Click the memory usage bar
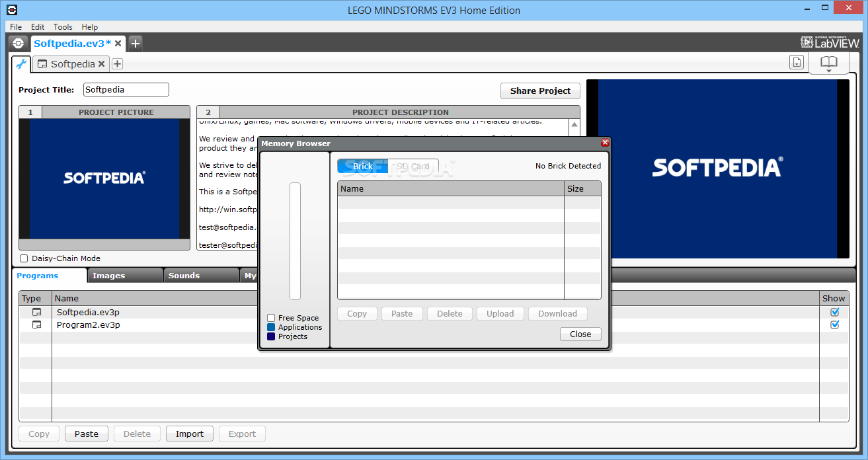The width and height of the screenshot is (868, 460). 295,241
